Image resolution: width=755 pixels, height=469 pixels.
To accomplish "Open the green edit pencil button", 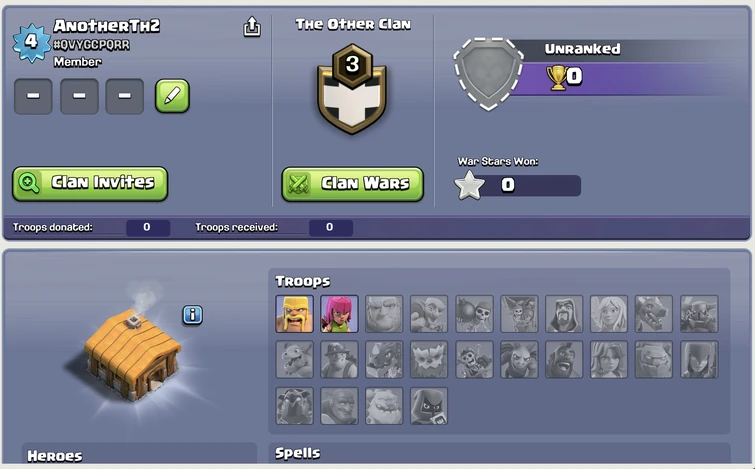I will [172, 96].
